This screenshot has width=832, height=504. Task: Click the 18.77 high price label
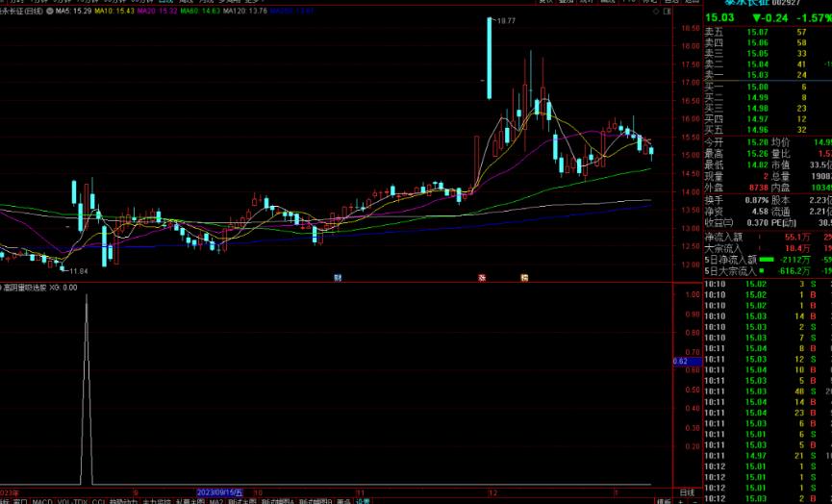point(506,21)
